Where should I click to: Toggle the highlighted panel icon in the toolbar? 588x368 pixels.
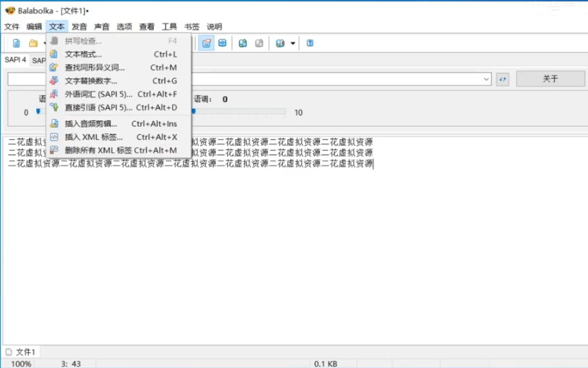click(x=207, y=43)
